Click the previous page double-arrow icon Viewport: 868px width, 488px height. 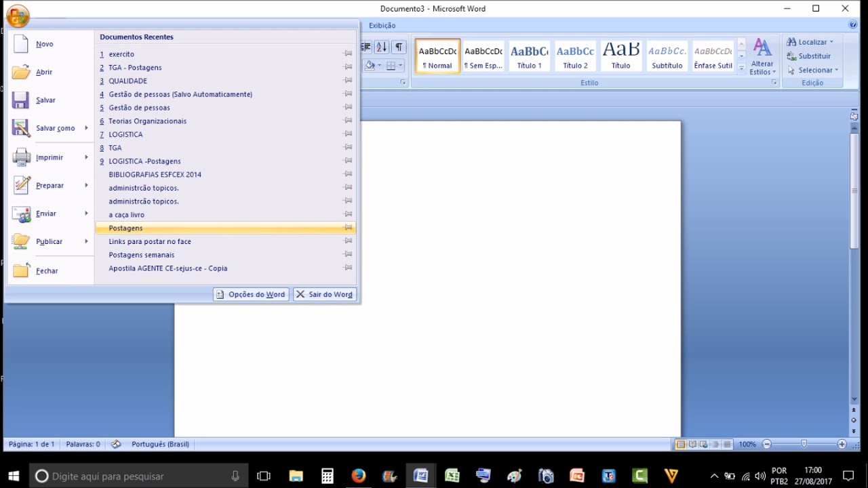pos(854,411)
